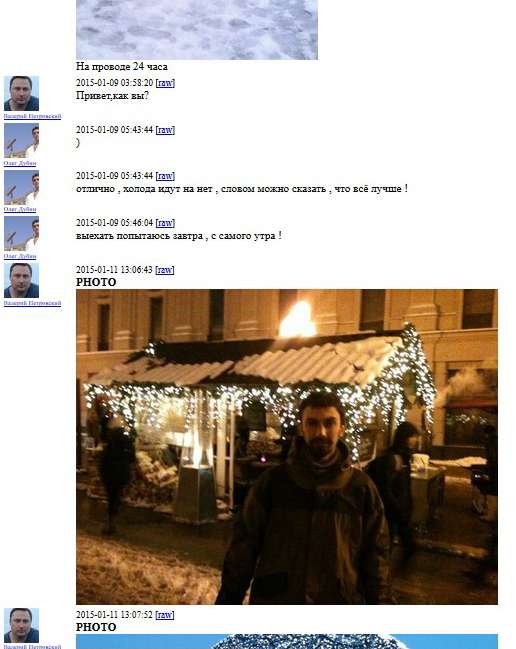Open sender name link under 13:06:43 avatar
516x649 pixels.
pyautogui.click(x=33, y=303)
